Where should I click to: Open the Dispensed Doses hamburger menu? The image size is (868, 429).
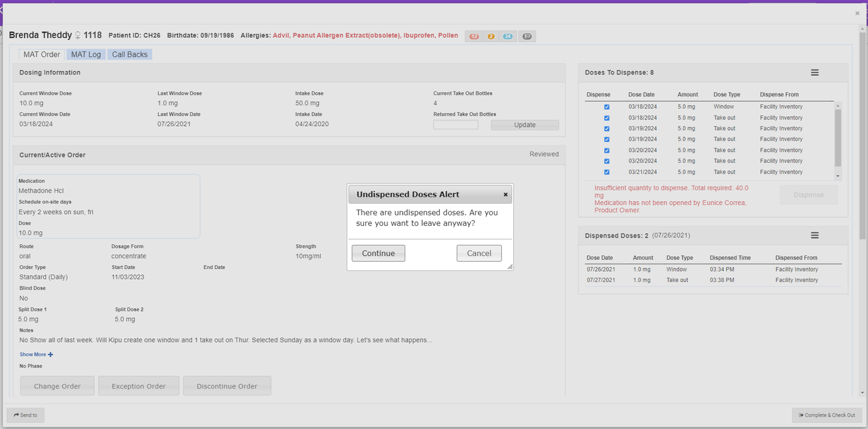[x=814, y=235]
